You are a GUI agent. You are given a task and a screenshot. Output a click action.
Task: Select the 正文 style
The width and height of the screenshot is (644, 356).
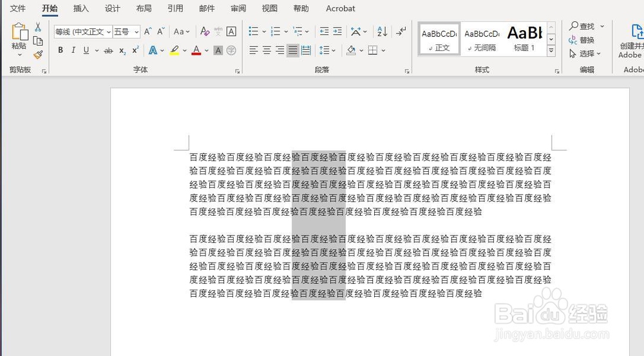coord(439,39)
